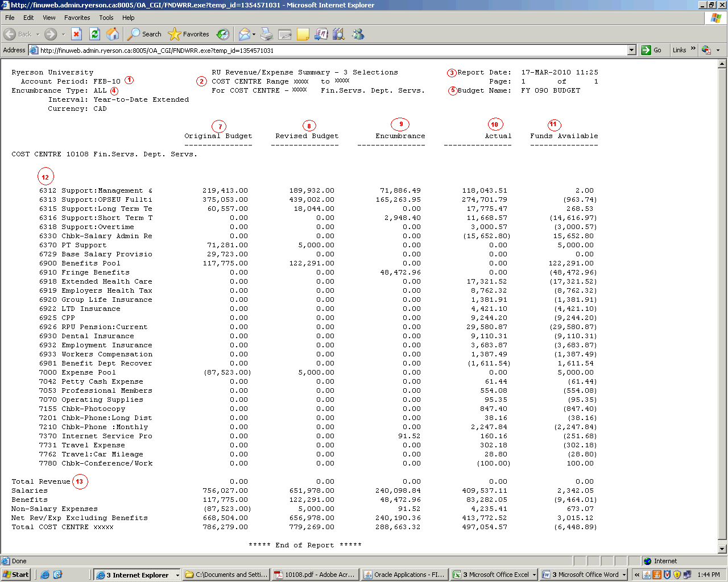Open the History toolbar icon

click(x=223, y=34)
